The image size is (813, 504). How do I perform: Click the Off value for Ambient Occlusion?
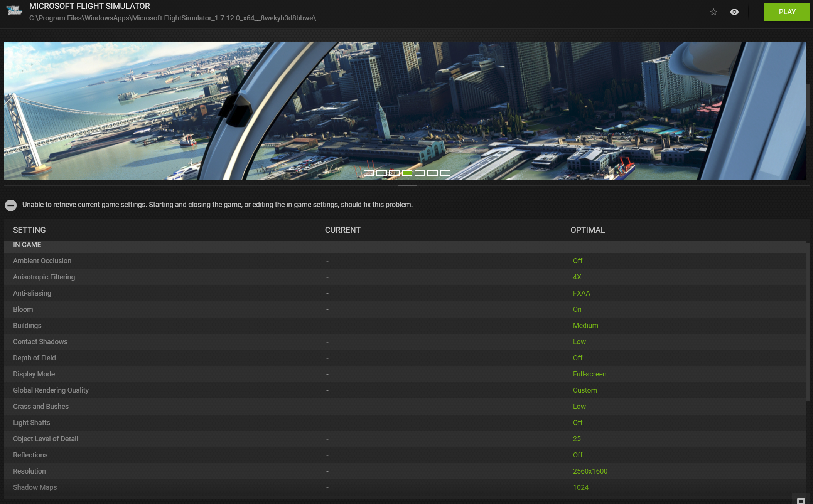[x=577, y=261]
